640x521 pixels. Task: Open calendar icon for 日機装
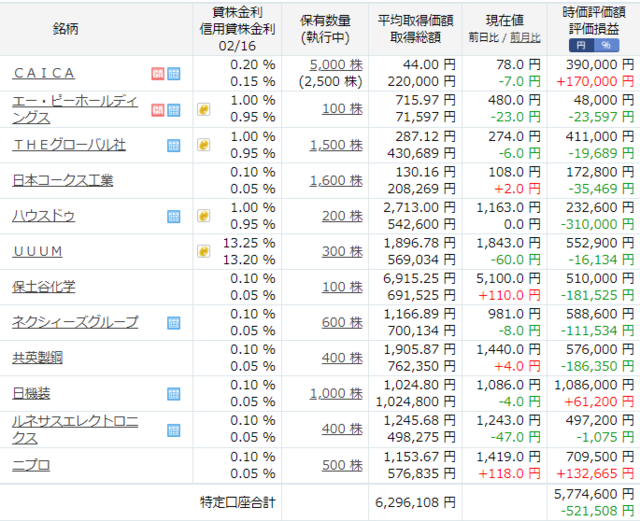click(x=173, y=394)
